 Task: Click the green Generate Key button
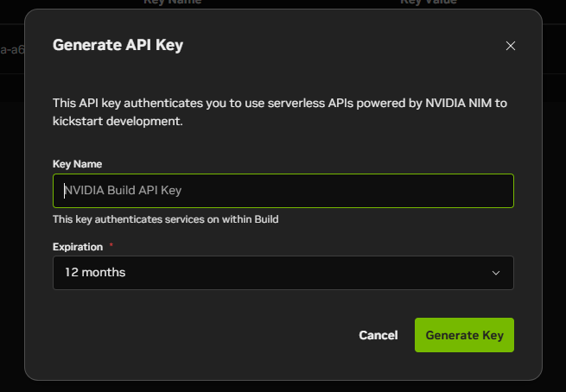[464, 335]
